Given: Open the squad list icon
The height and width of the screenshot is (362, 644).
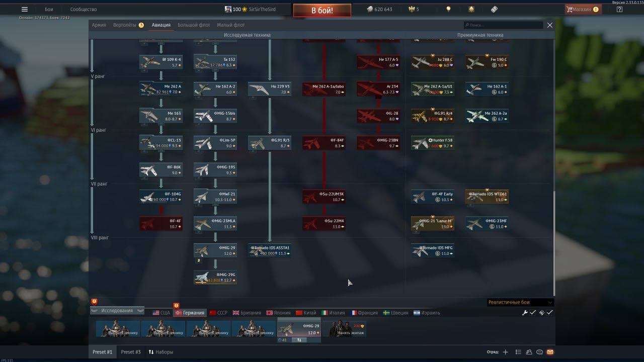Looking at the screenshot, I should (x=518, y=352).
